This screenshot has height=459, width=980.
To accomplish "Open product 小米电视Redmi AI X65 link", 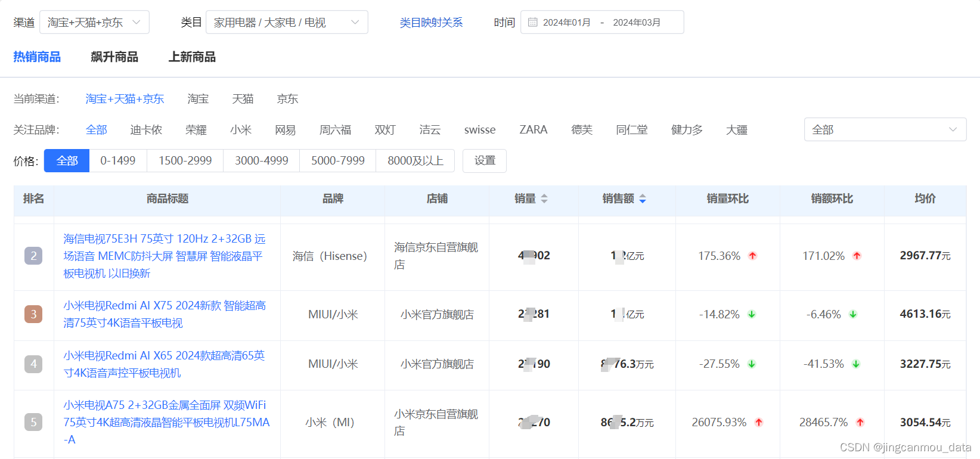I will click(165, 364).
